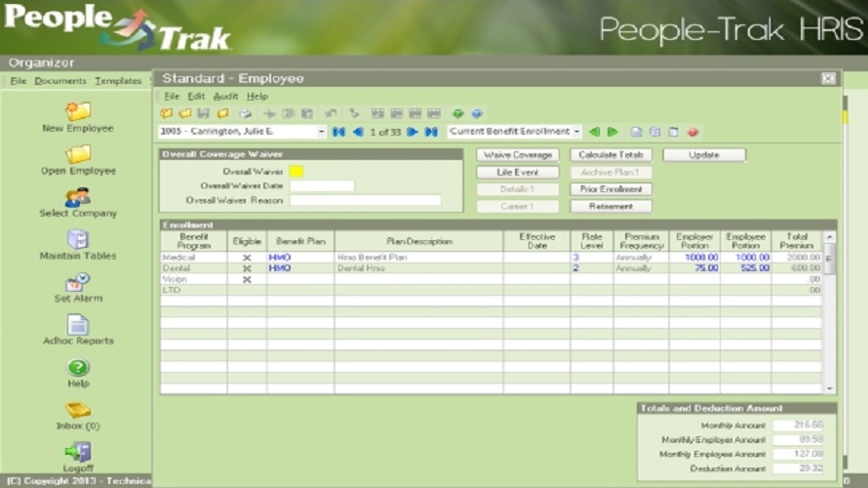Image resolution: width=868 pixels, height=488 pixels.
Task: Click the 75.00 Employer Portion cell
Action: [x=694, y=268]
